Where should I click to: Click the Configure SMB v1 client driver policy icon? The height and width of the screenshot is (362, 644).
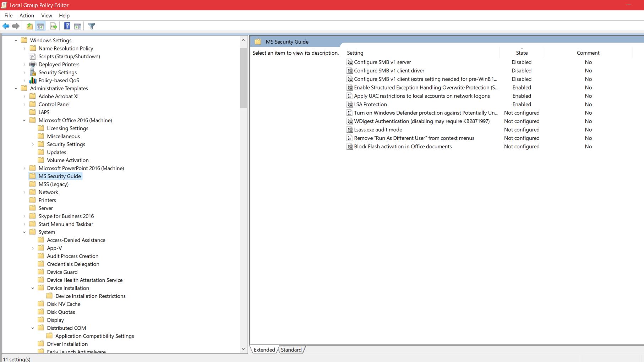pyautogui.click(x=350, y=71)
